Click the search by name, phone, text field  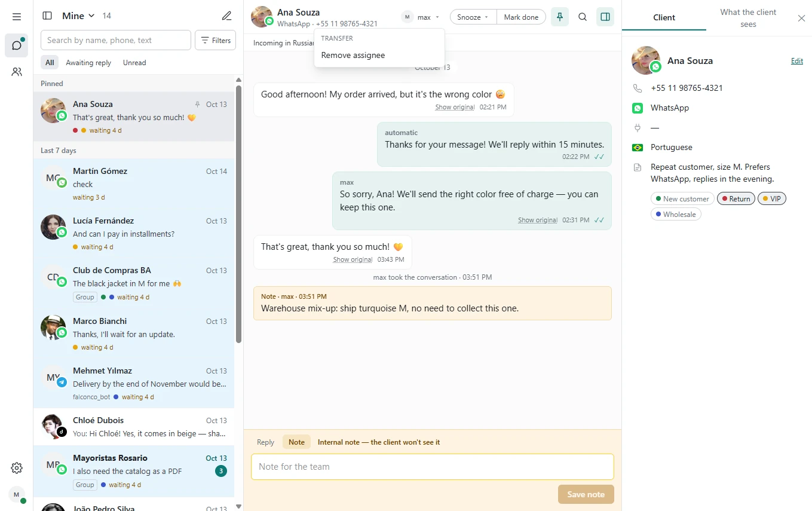point(116,41)
